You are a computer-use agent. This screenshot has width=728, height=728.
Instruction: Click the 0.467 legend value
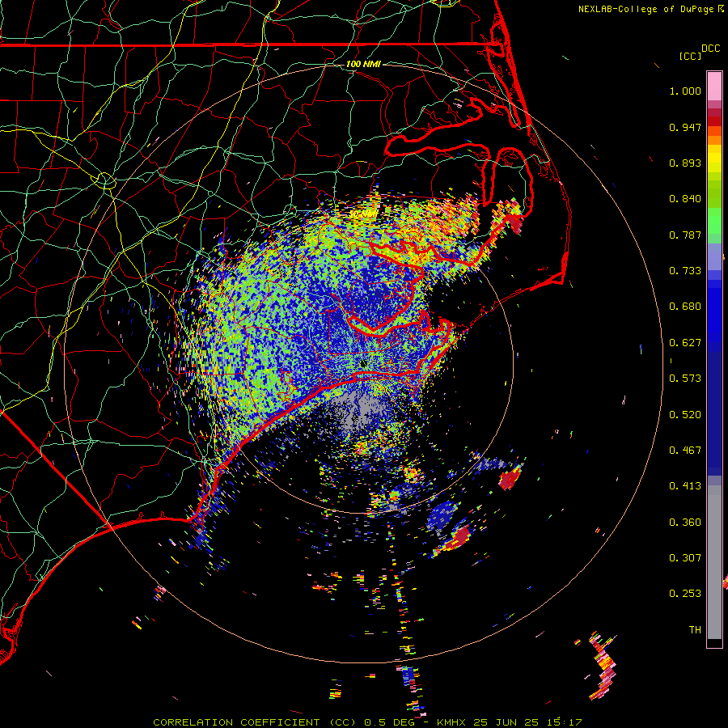685,451
